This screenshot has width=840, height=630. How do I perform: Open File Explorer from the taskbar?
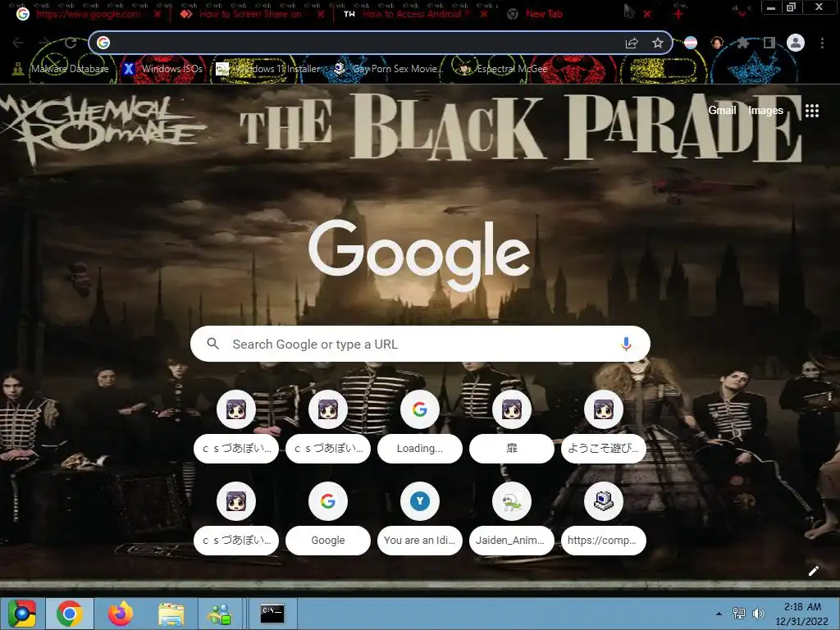tap(171, 614)
